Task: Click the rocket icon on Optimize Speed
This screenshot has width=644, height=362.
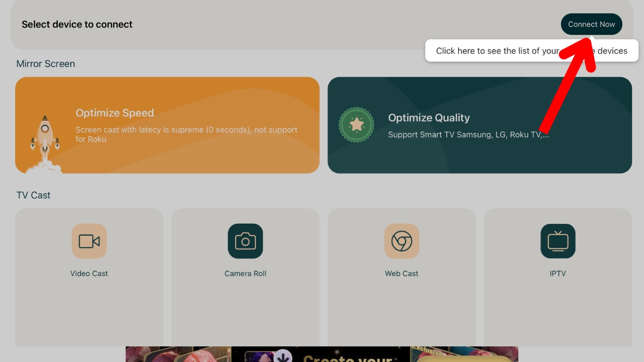Action: (x=45, y=138)
